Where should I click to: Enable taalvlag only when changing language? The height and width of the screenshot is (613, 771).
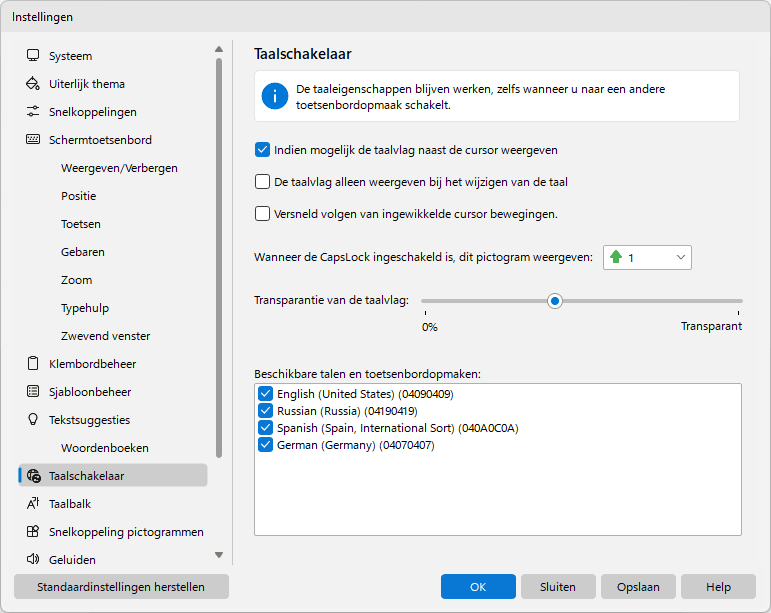(263, 182)
